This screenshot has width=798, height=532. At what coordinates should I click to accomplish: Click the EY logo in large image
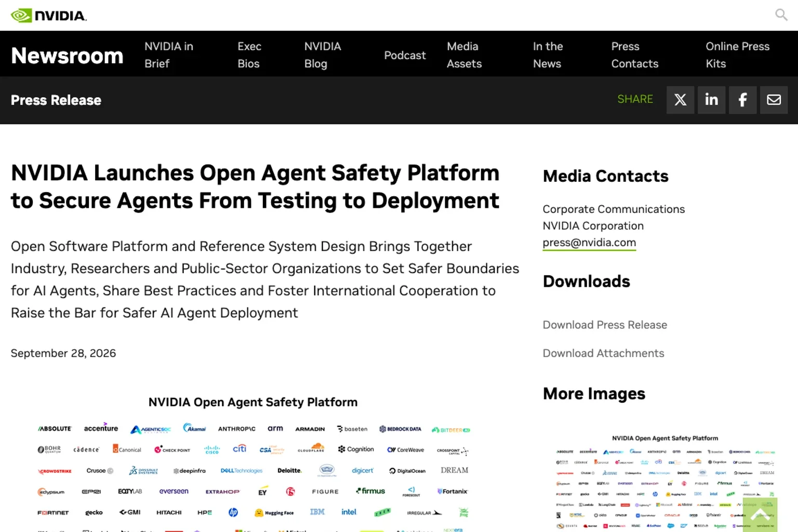[262, 491]
